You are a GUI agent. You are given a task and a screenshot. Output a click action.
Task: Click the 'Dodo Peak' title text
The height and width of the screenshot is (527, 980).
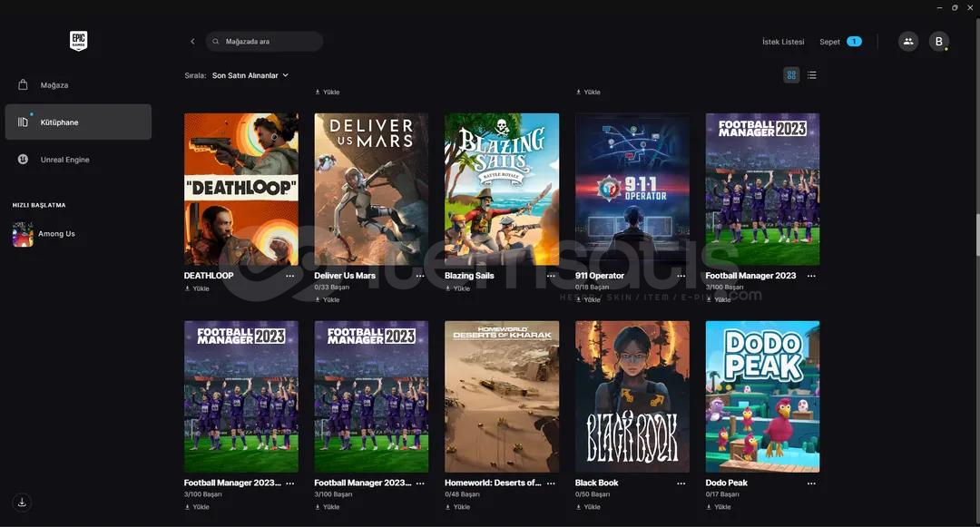click(727, 483)
